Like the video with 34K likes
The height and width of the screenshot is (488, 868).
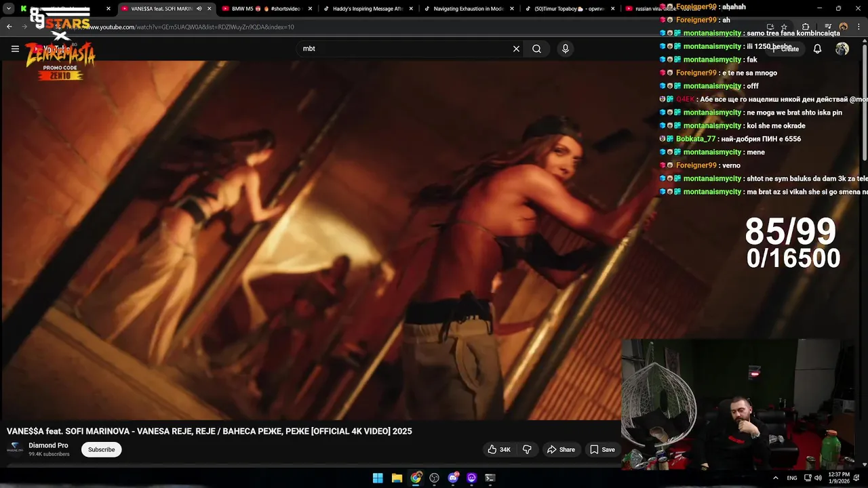coord(500,449)
